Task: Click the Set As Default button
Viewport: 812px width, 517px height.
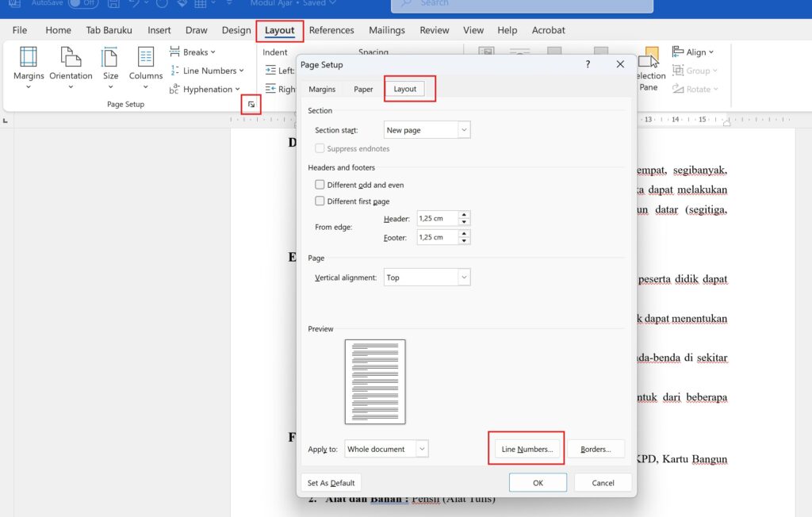Action: (331, 482)
